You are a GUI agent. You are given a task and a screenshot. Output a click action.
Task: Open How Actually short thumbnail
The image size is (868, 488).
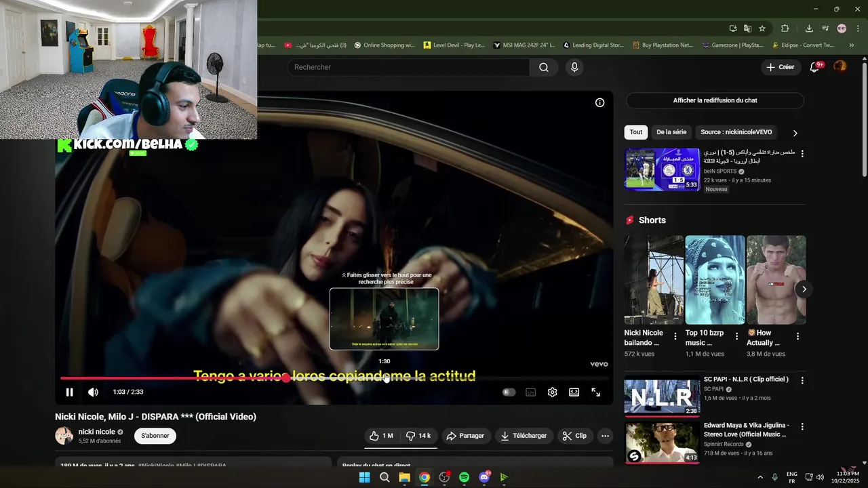[776, 280]
